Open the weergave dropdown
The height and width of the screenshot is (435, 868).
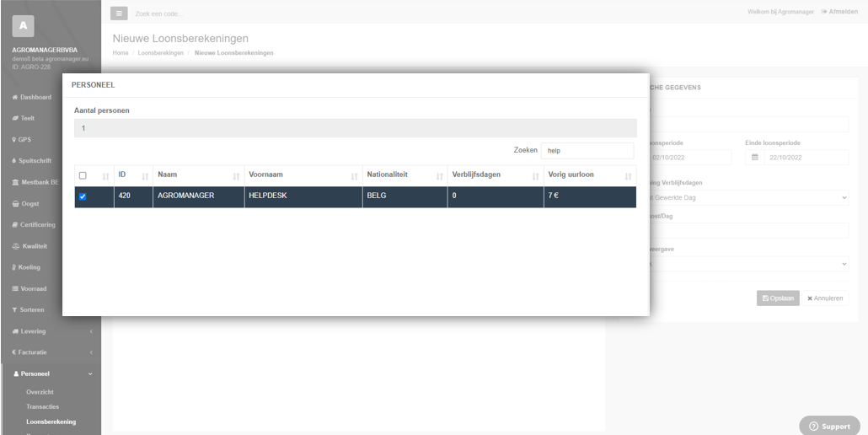coord(749,264)
